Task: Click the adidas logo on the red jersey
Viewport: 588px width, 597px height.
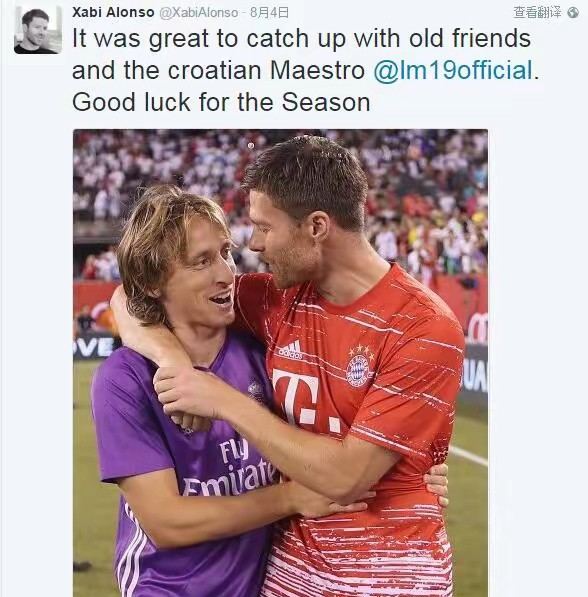Action: tap(290, 350)
